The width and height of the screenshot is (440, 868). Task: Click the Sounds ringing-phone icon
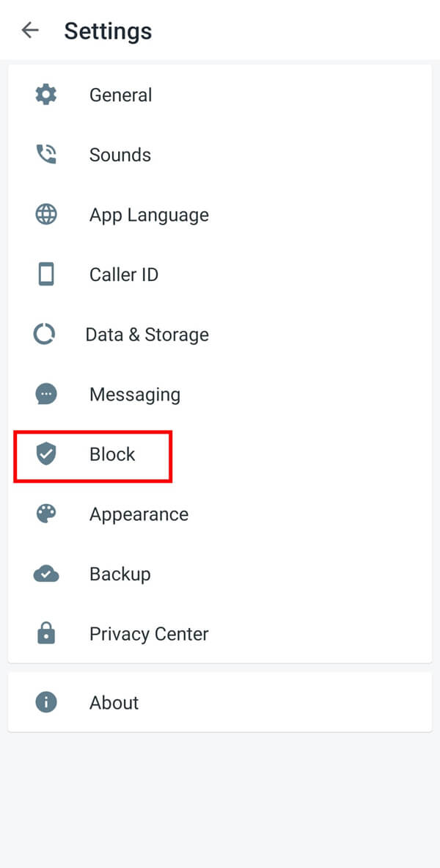[45, 154]
